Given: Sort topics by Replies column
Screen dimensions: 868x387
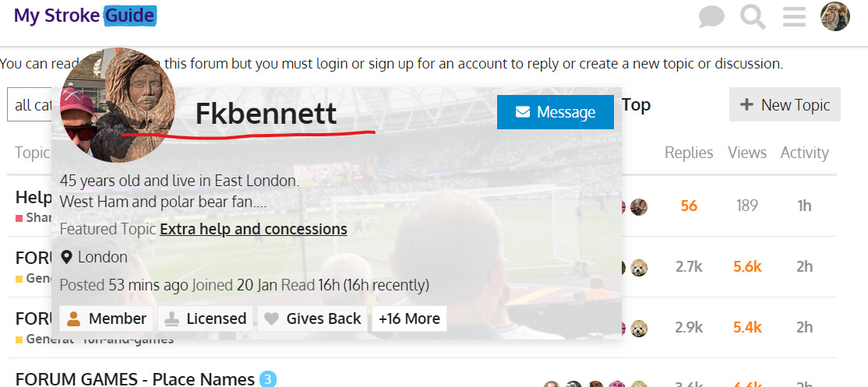Looking at the screenshot, I should (689, 153).
